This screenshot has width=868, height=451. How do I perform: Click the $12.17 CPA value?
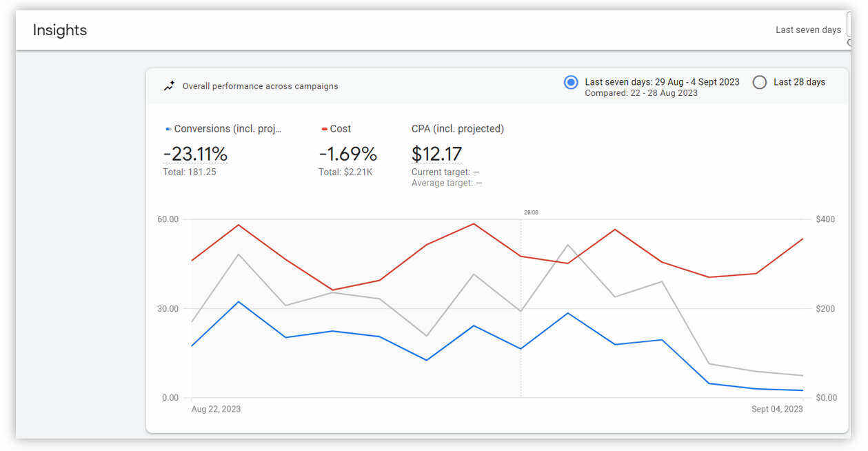436,153
